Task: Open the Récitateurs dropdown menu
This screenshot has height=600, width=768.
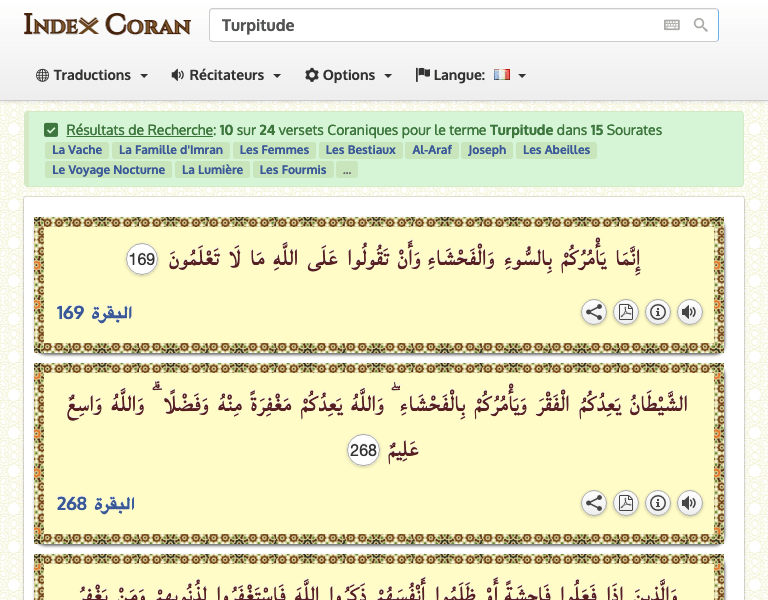Action: click(226, 75)
